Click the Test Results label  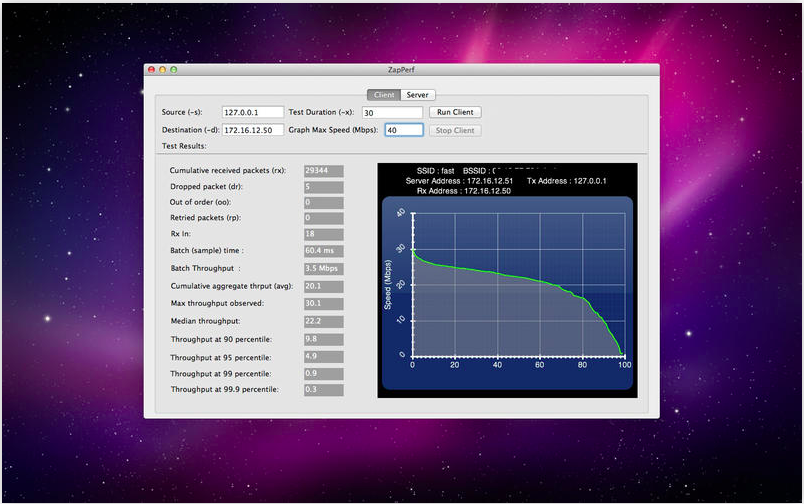(x=184, y=146)
